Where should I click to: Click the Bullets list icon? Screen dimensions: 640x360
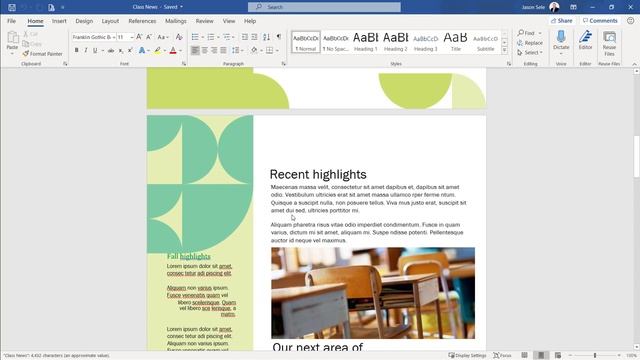(x=195, y=37)
